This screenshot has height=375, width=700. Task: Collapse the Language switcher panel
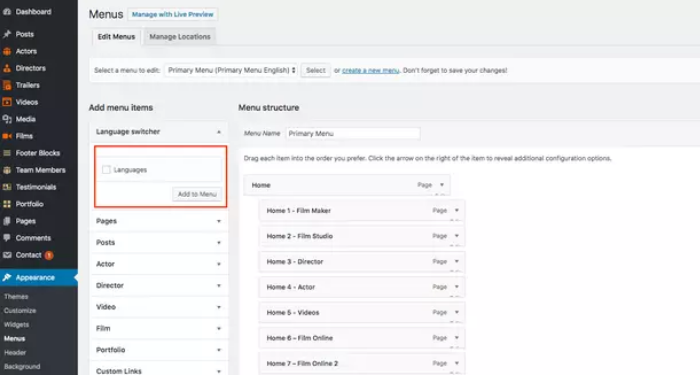(x=219, y=132)
